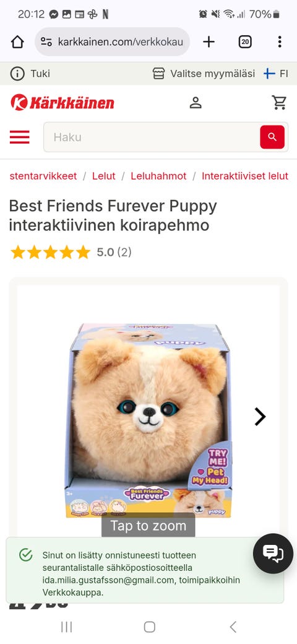The image size is (297, 644).
Task: Tap the browser home icon
Action: click(x=17, y=41)
